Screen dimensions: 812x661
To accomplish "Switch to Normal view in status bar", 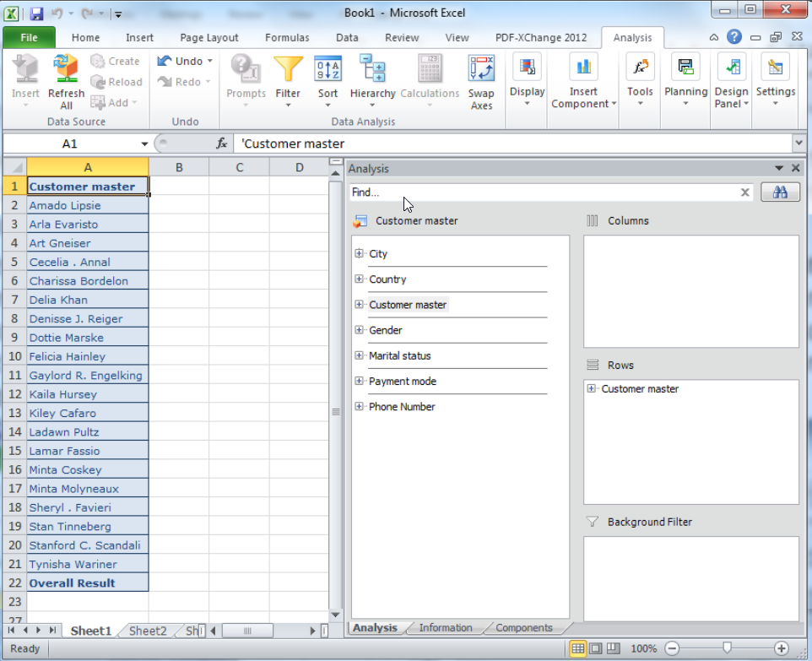I will click(x=578, y=648).
